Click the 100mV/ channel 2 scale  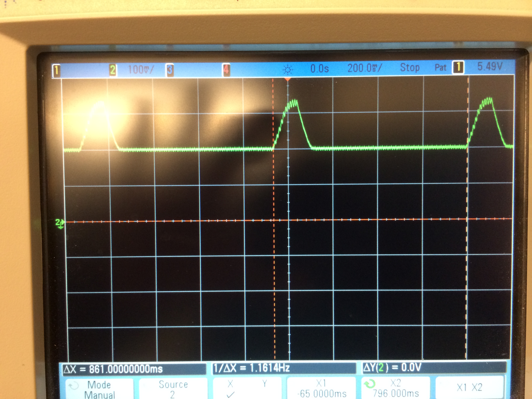(141, 70)
